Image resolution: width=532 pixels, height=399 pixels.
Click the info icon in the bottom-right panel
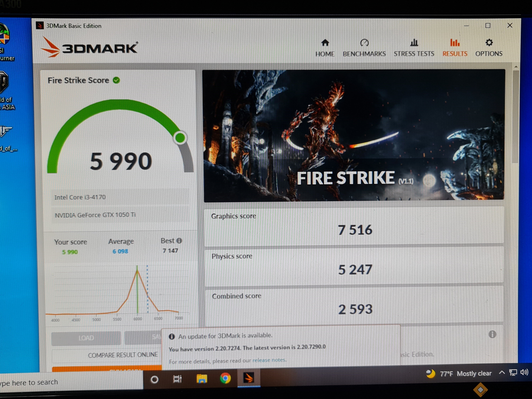click(x=492, y=334)
